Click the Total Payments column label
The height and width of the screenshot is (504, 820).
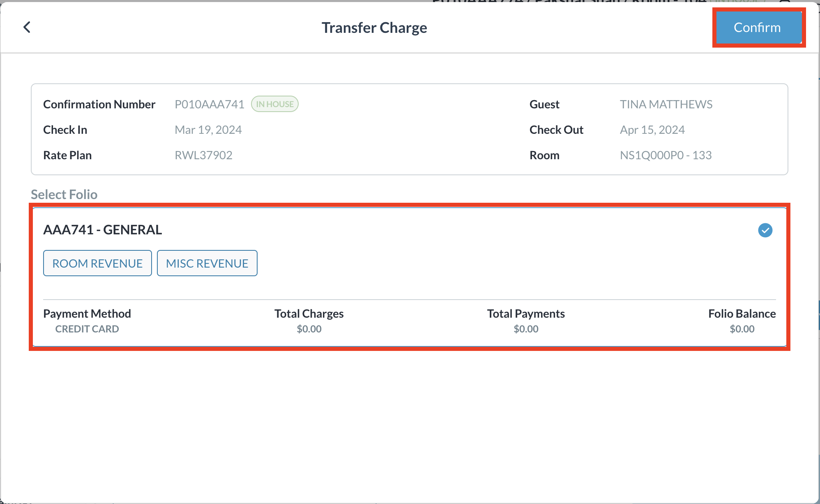(x=526, y=314)
